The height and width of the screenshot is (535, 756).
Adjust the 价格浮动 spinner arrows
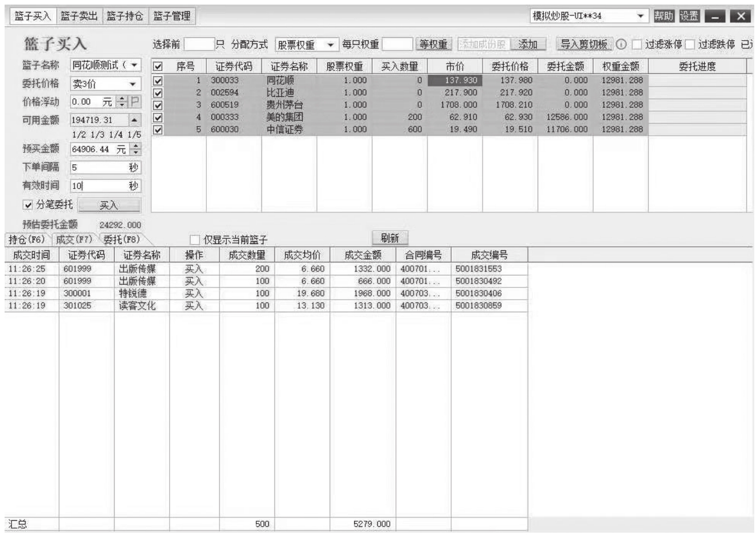click(x=123, y=102)
